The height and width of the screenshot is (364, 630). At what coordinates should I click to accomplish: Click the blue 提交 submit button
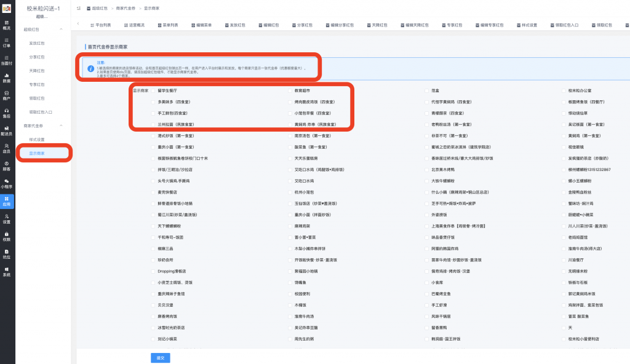pyautogui.click(x=161, y=357)
